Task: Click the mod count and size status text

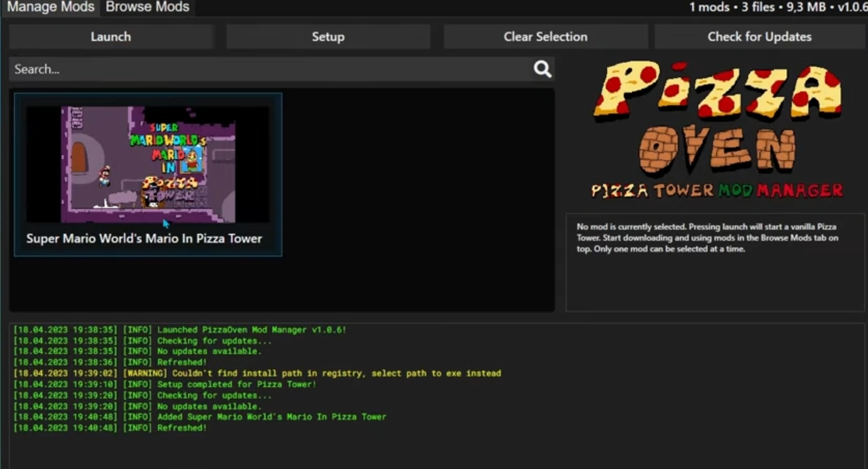Action: tap(778, 7)
